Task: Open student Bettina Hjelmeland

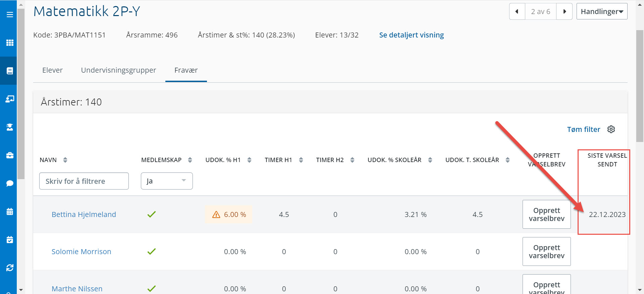Action: tap(84, 215)
